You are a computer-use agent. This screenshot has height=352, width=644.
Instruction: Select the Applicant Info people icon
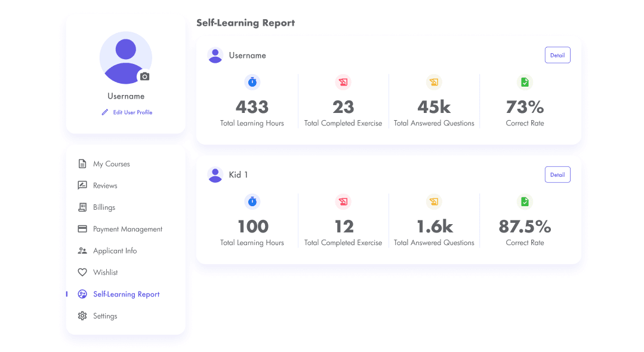pyautogui.click(x=82, y=250)
